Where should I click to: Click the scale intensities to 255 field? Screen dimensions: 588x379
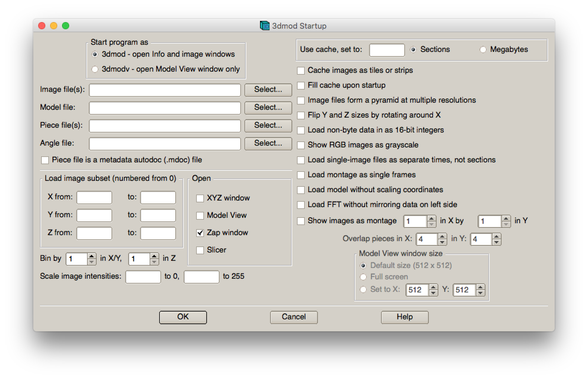click(x=202, y=277)
